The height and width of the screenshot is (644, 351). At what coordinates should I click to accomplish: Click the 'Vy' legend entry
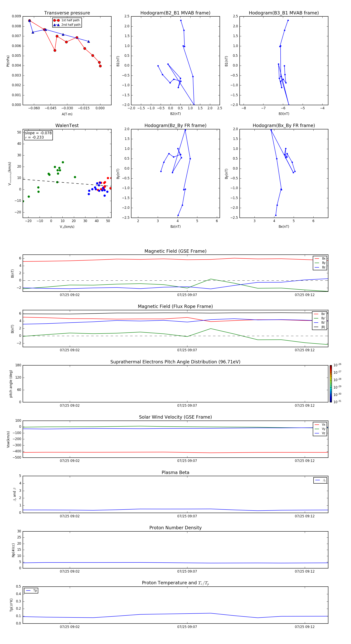(320, 429)
